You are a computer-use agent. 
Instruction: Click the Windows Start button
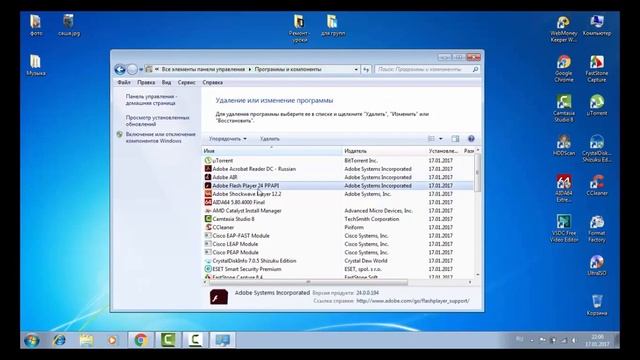coord(32,340)
